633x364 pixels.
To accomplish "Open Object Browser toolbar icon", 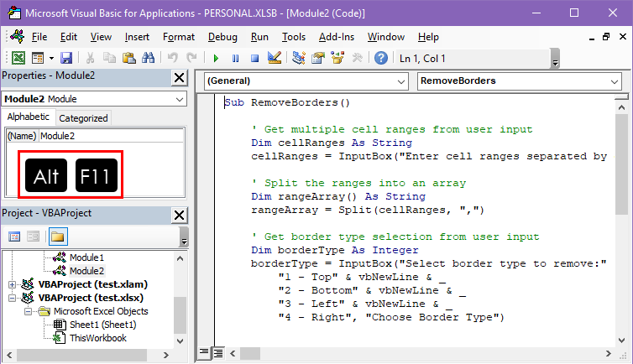I will coord(337,58).
